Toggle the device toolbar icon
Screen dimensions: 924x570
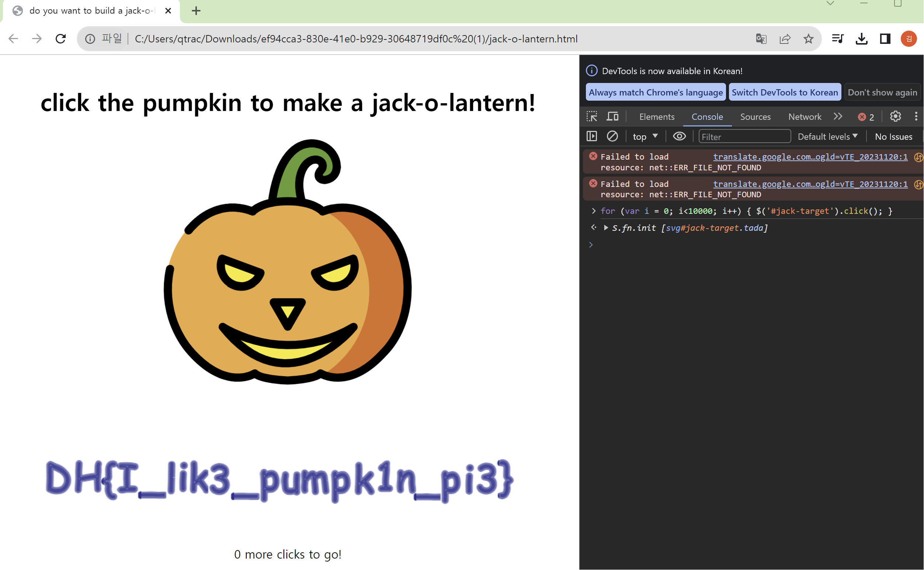[x=612, y=117]
